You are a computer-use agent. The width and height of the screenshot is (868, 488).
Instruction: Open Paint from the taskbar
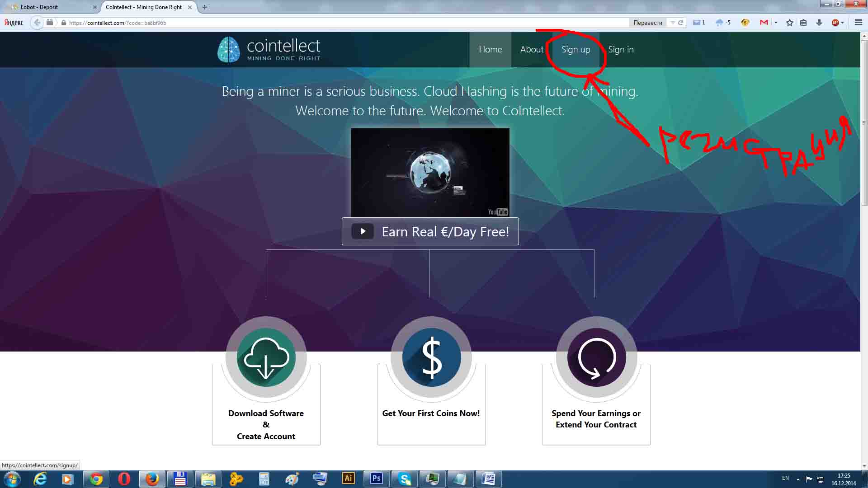coord(292,479)
